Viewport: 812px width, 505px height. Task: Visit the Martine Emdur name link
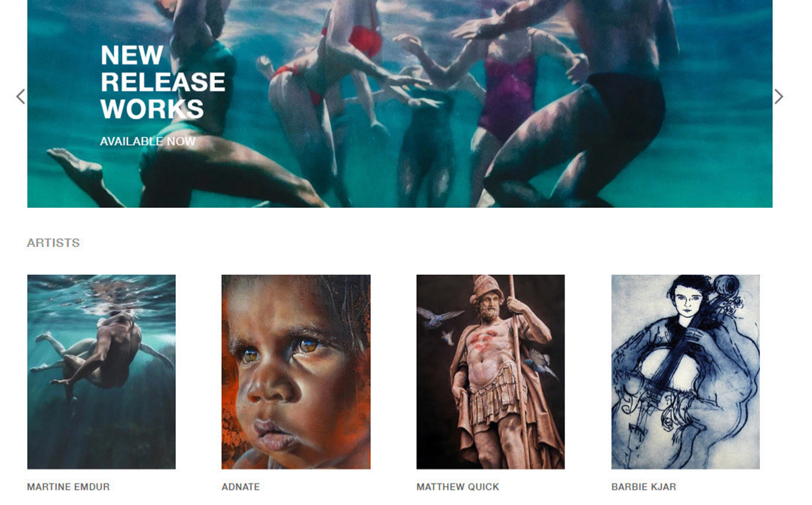[x=68, y=487]
